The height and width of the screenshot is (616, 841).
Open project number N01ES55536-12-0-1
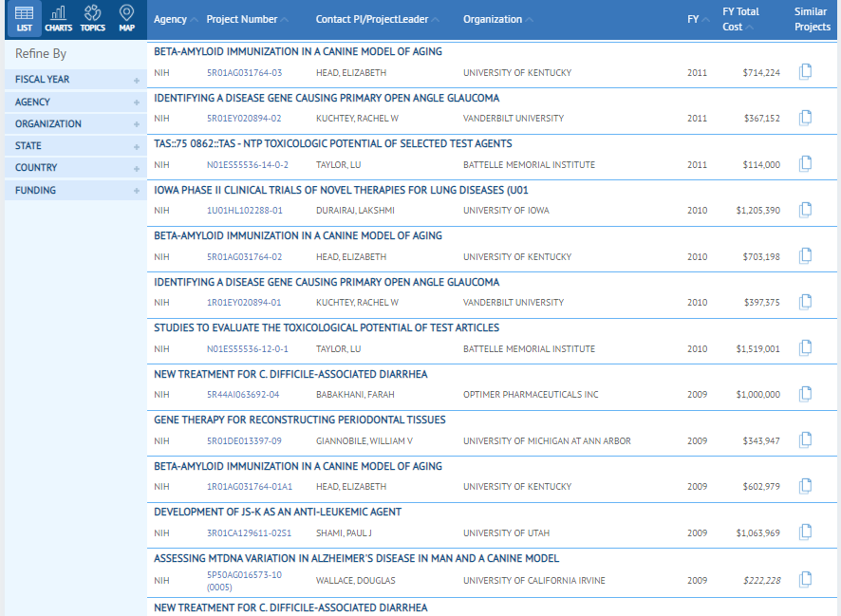[x=247, y=349]
